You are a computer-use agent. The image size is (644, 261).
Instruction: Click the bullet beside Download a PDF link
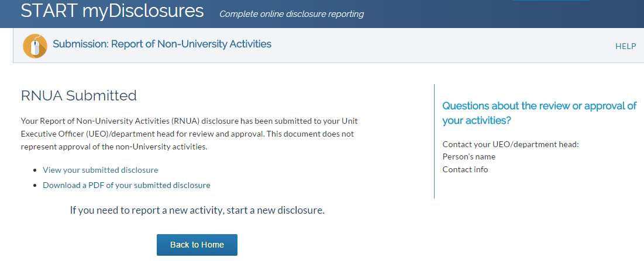tap(35, 185)
